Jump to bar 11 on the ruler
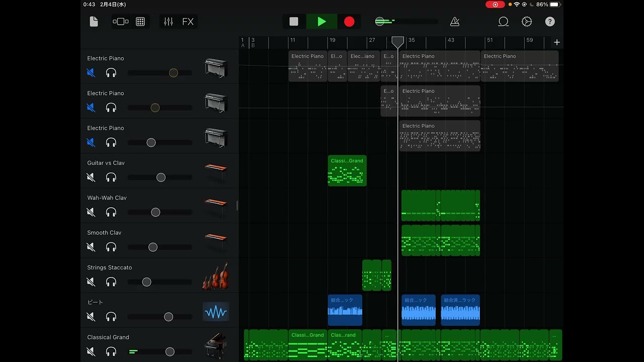Viewport: 644px width, 362px height. click(293, 40)
